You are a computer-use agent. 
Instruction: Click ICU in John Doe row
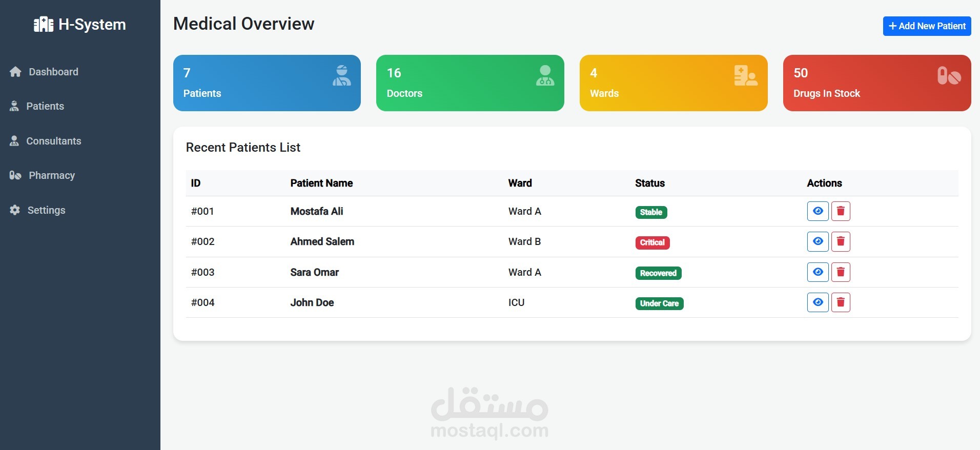516,302
